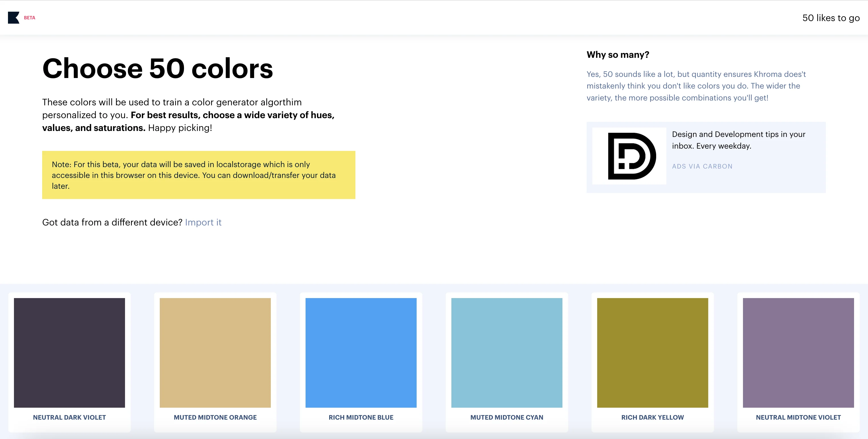Image resolution: width=868 pixels, height=439 pixels.
Task: Click the MUTED MIDTONE ORANGE label
Action: (215, 417)
